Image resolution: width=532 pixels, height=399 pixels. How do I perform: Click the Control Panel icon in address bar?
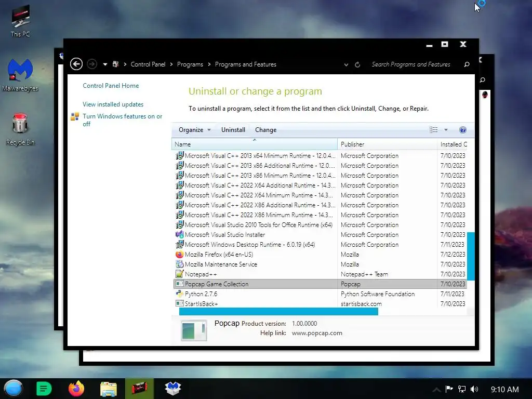click(x=116, y=64)
